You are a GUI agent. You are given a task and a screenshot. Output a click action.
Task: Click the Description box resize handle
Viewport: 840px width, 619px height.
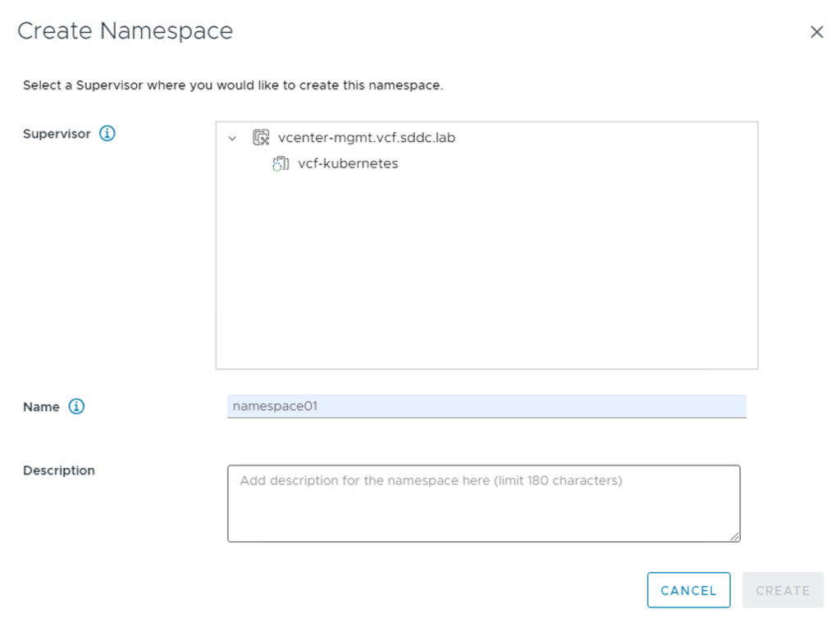point(735,537)
